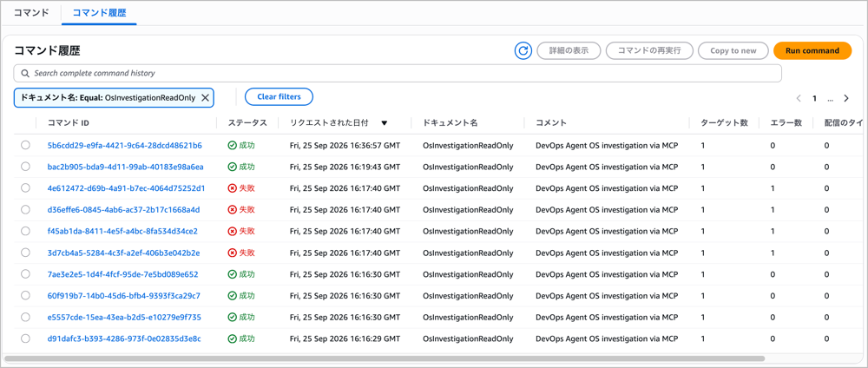868x368 pixels.
Task: Click the Run command button
Action: pyautogui.click(x=812, y=50)
